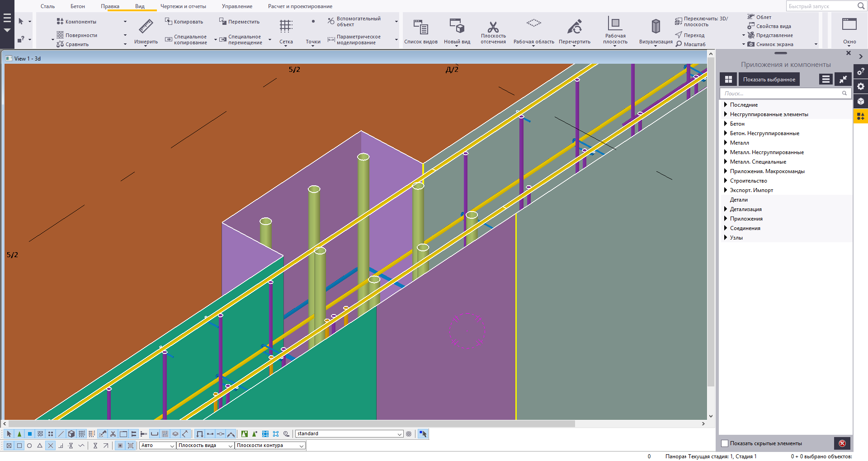Switch to the 'Сталь' ribbon tab
868x461 pixels.
click(47, 6)
